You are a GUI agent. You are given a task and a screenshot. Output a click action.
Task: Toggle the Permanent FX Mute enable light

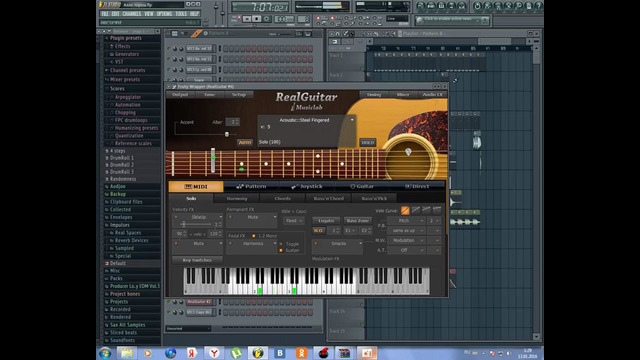pos(230,217)
